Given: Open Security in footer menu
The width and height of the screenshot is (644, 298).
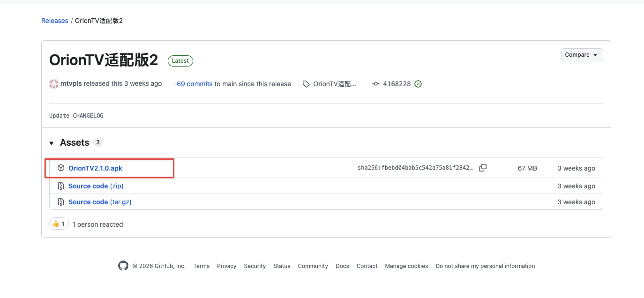Looking at the screenshot, I should coord(255,266).
